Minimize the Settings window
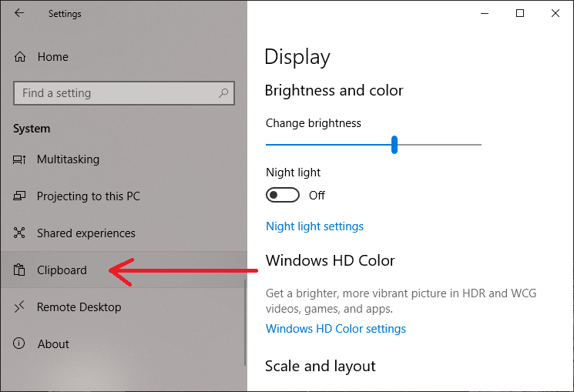This screenshot has width=574, height=392. (485, 13)
